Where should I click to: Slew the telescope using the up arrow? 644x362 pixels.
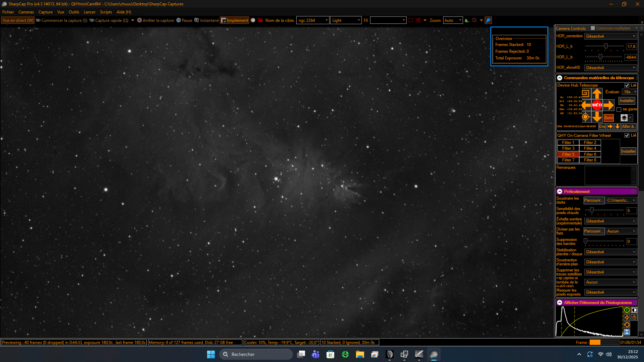(597, 94)
